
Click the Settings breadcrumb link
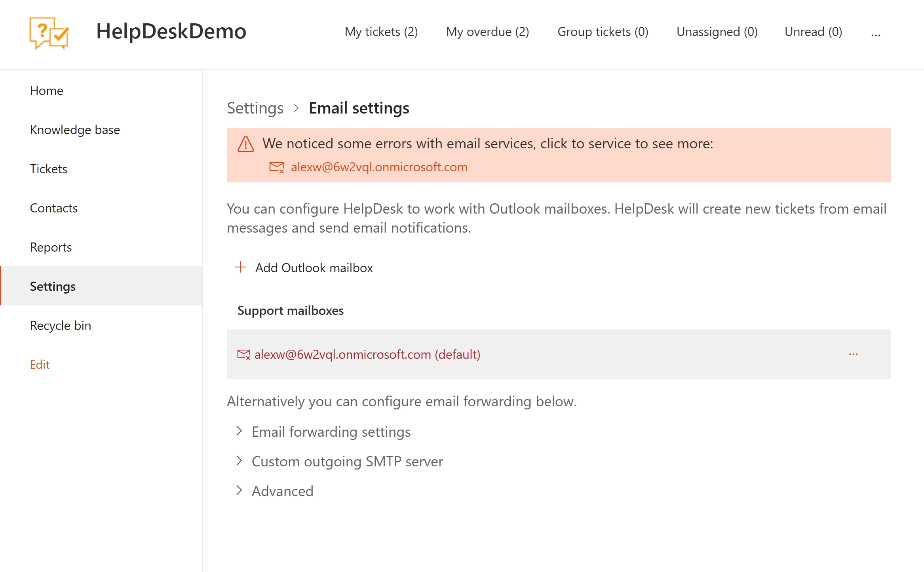[x=255, y=108]
